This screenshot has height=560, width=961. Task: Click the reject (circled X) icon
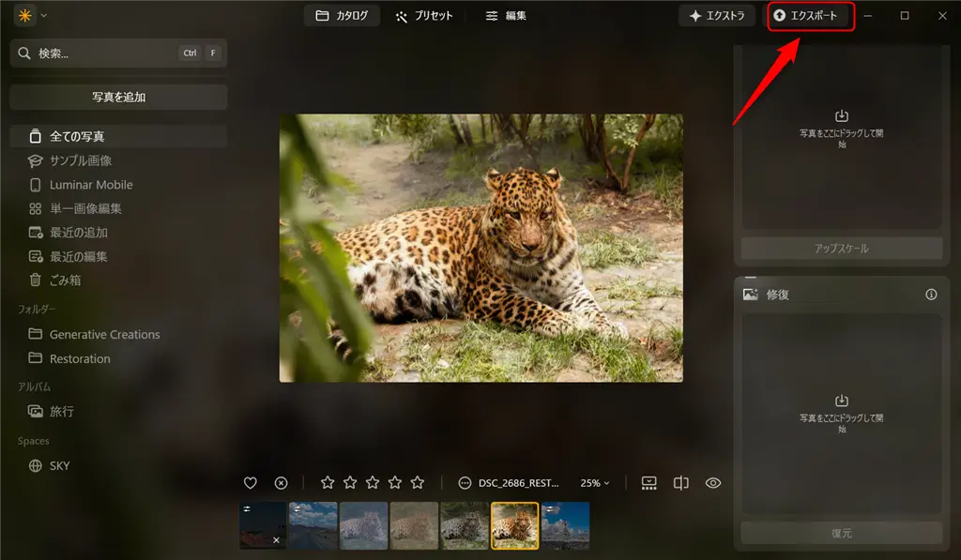pyautogui.click(x=281, y=483)
